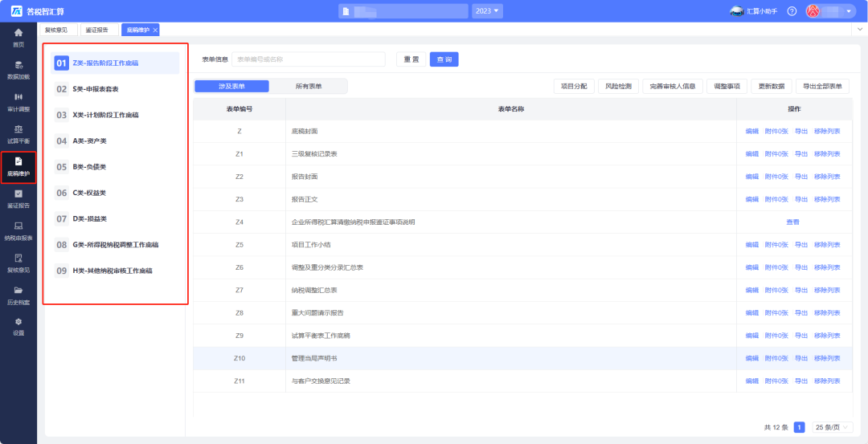Screen dimensions: 868x444
Task: Click the 更新数据 button
Action: [771, 86]
